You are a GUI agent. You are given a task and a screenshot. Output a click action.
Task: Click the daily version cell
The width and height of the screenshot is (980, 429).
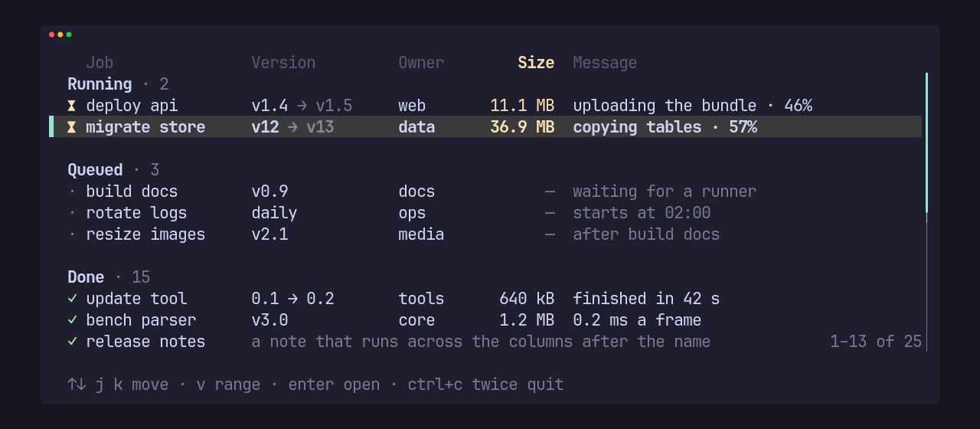[x=274, y=213]
